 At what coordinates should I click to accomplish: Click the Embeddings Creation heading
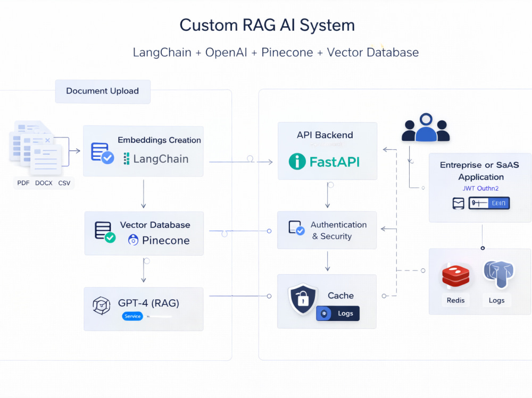pyautogui.click(x=159, y=140)
